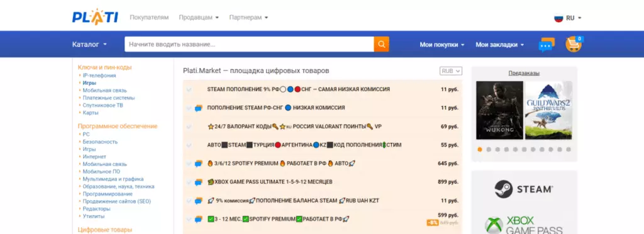Open Продвижение сайтов (SEO) category
The image size is (644, 234).
click(x=116, y=201)
